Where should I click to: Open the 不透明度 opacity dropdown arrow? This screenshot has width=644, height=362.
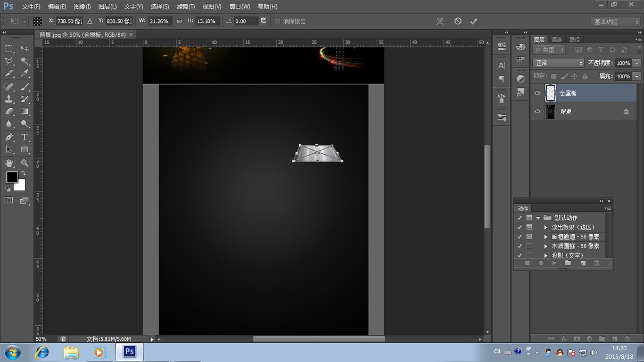coord(637,63)
